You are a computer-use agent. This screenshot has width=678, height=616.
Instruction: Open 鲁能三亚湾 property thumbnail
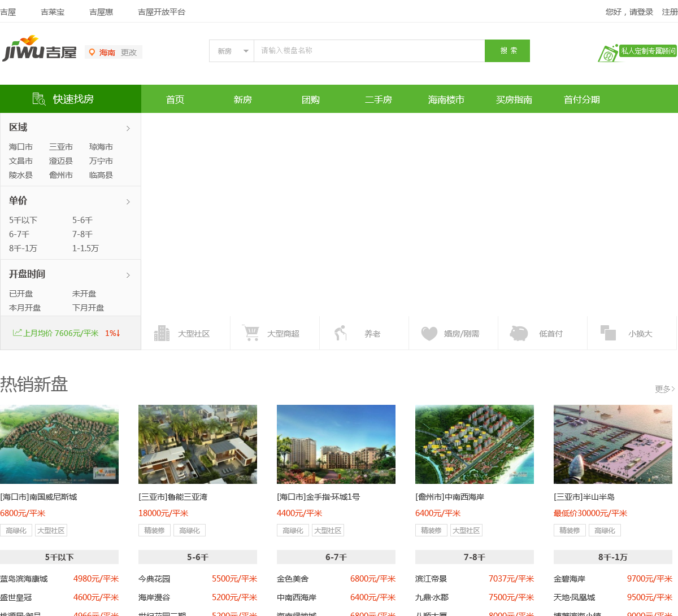point(198,444)
